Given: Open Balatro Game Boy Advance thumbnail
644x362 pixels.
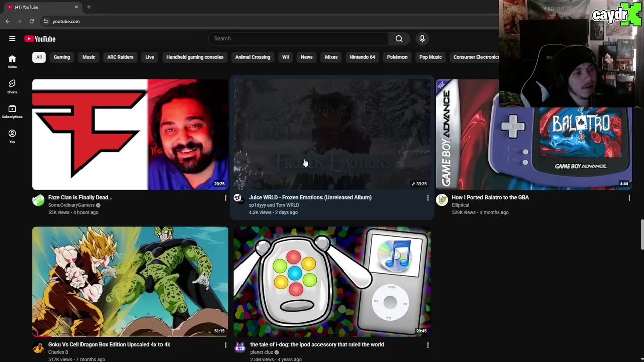Looking at the screenshot, I should [x=534, y=134].
